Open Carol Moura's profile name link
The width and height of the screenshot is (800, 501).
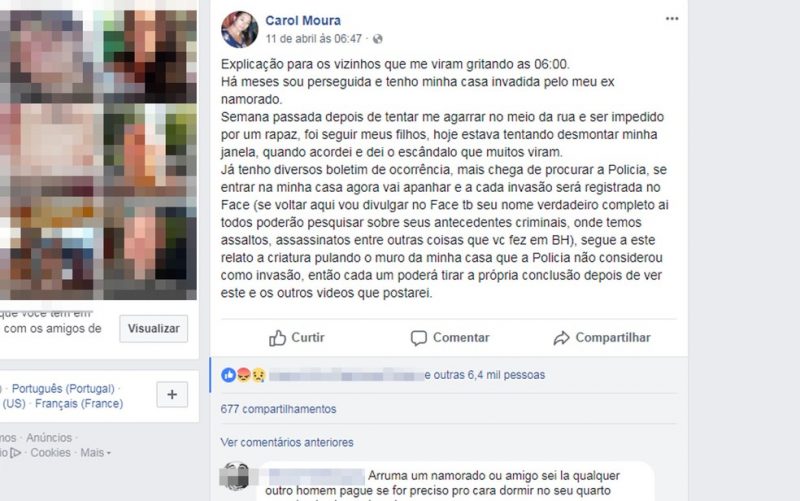coord(303,20)
